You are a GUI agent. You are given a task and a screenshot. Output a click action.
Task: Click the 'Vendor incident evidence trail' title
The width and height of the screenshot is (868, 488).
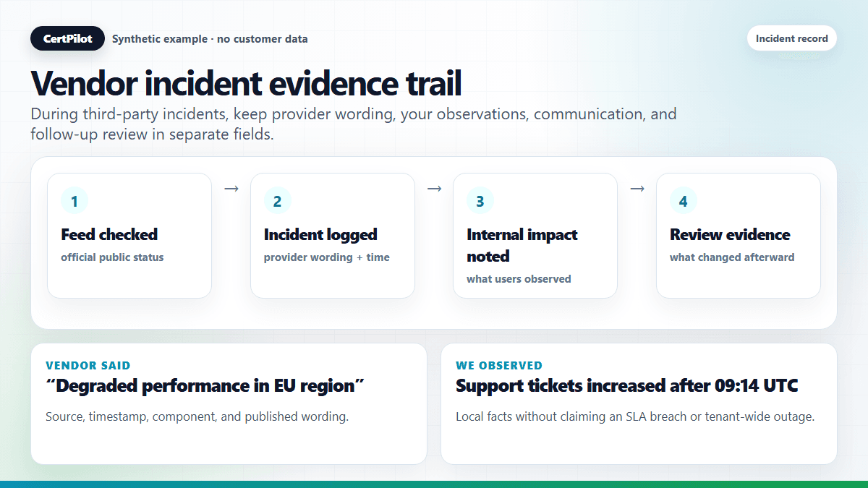(x=246, y=83)
